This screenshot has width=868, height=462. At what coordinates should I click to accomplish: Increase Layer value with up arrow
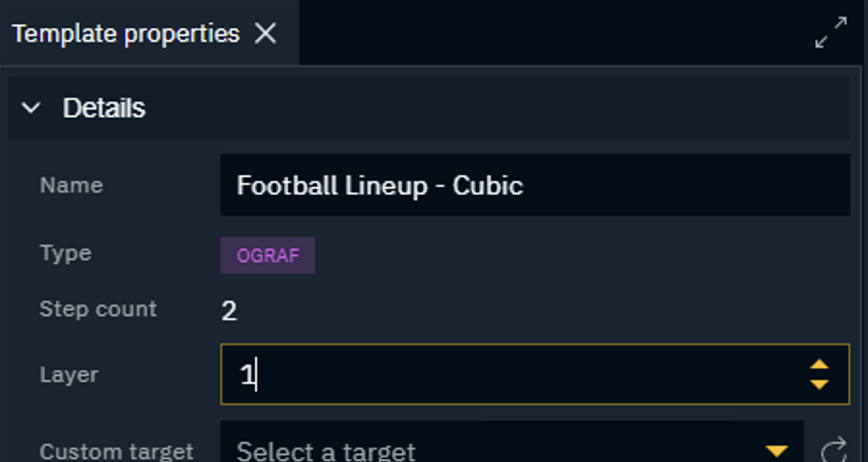pos(820,364)
